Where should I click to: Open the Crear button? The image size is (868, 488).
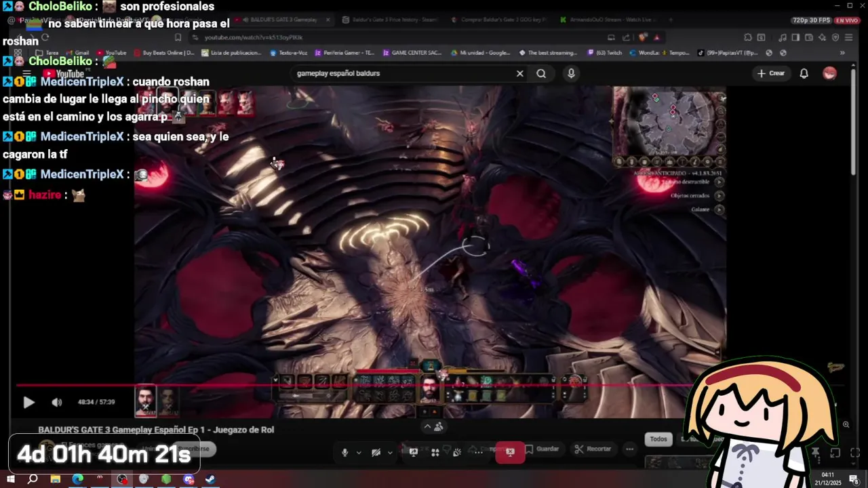click(x=771, y=73)
